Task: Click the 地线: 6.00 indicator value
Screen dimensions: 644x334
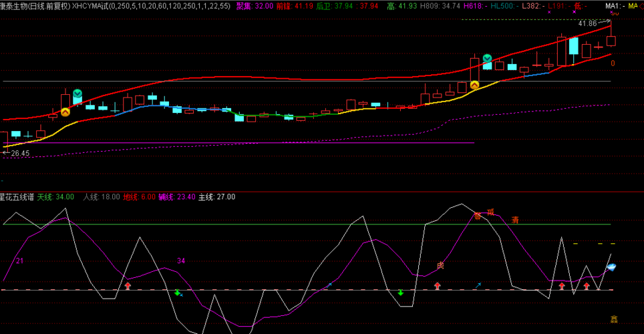Action: pos(139,197)
